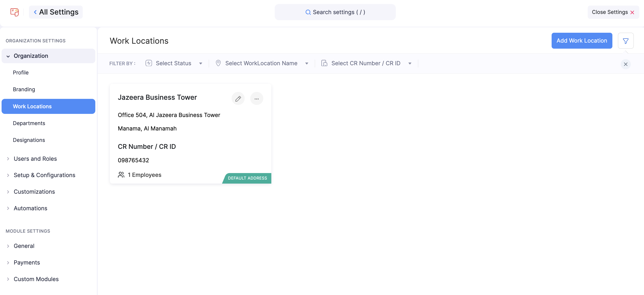
Task: Click the back arrow beside All Settings
Action: point(35,12)
